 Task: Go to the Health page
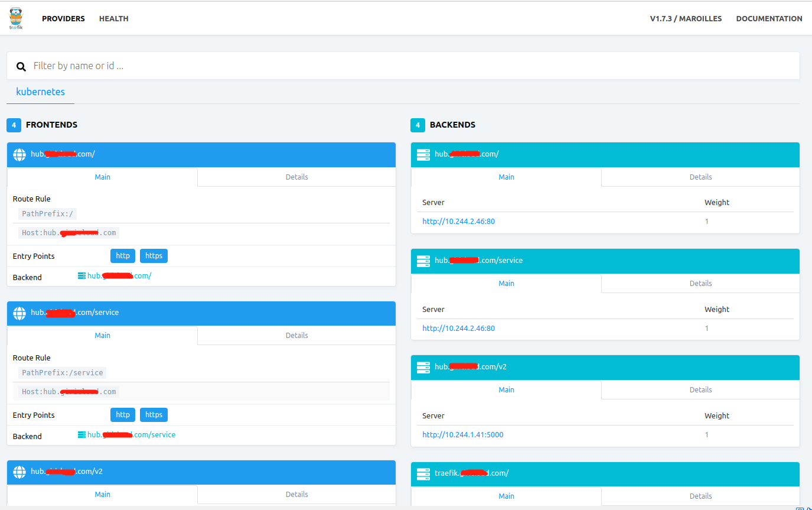[114, 19]
